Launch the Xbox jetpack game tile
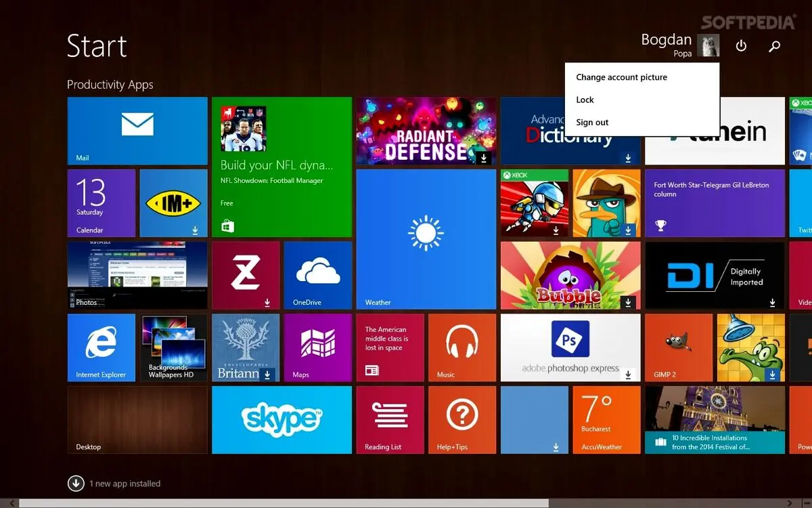This screenshot has height=508, width=812. [x=535, y=203]
